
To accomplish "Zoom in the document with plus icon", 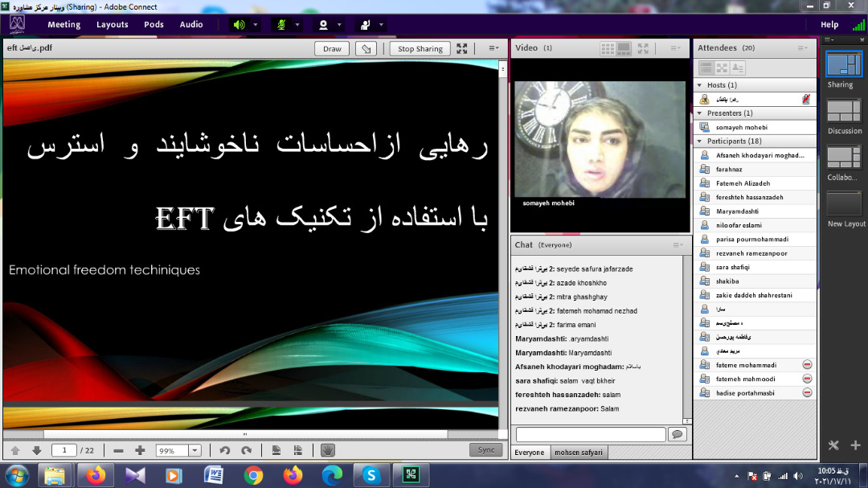I will click(140, 450).
